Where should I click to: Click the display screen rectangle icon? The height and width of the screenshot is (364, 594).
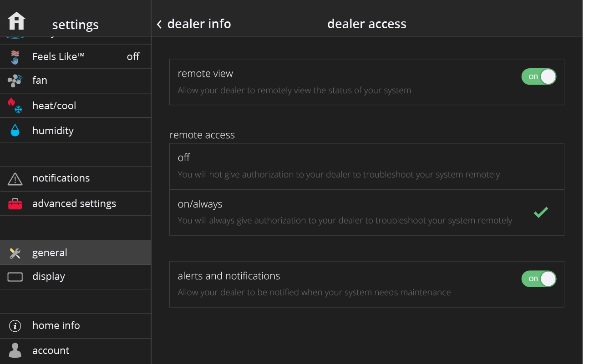[x=15, y=277]
